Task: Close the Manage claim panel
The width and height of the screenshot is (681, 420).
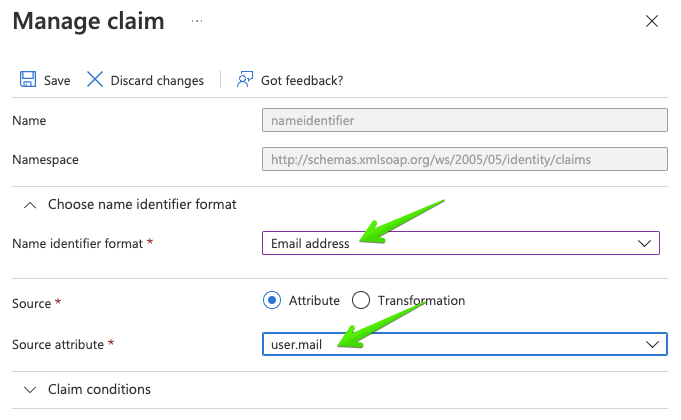Action: [x=651, y=21]
